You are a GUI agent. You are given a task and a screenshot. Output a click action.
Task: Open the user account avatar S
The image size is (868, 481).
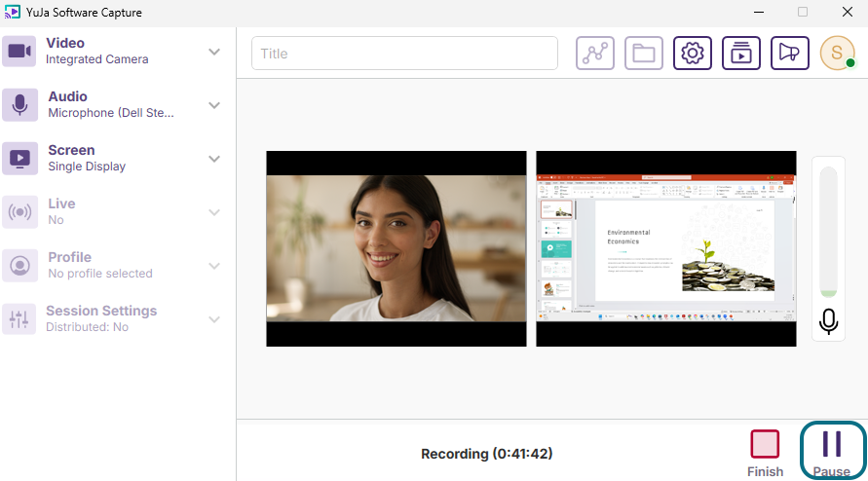(x=838, y=54)
